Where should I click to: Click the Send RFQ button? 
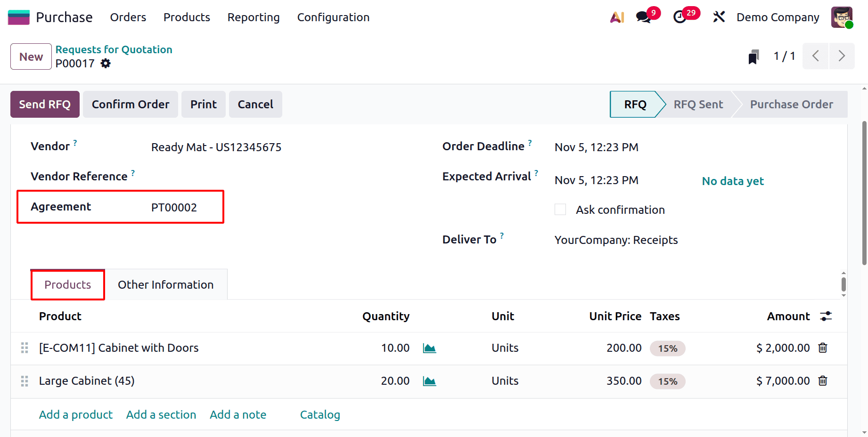[45, 104]
